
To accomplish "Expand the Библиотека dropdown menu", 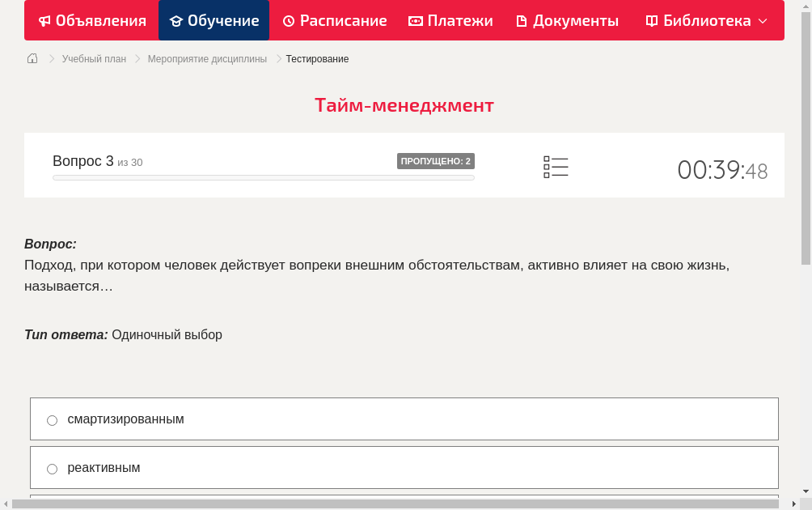I will 764,20.
